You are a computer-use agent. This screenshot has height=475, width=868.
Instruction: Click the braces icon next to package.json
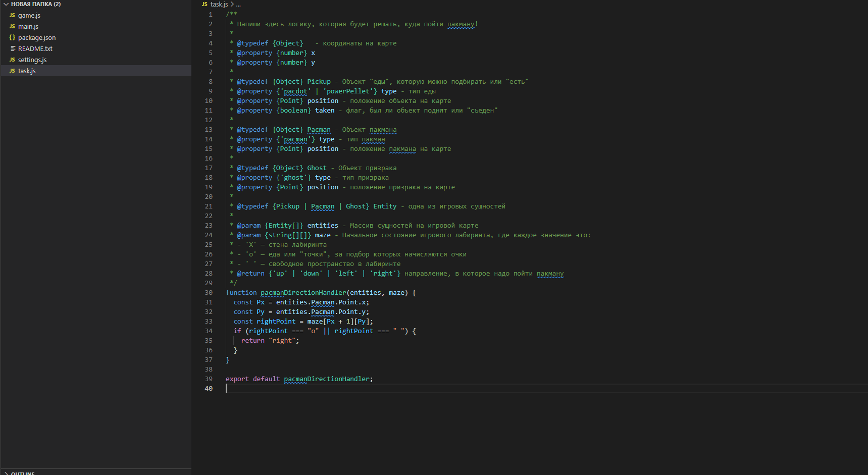(12, 37)
